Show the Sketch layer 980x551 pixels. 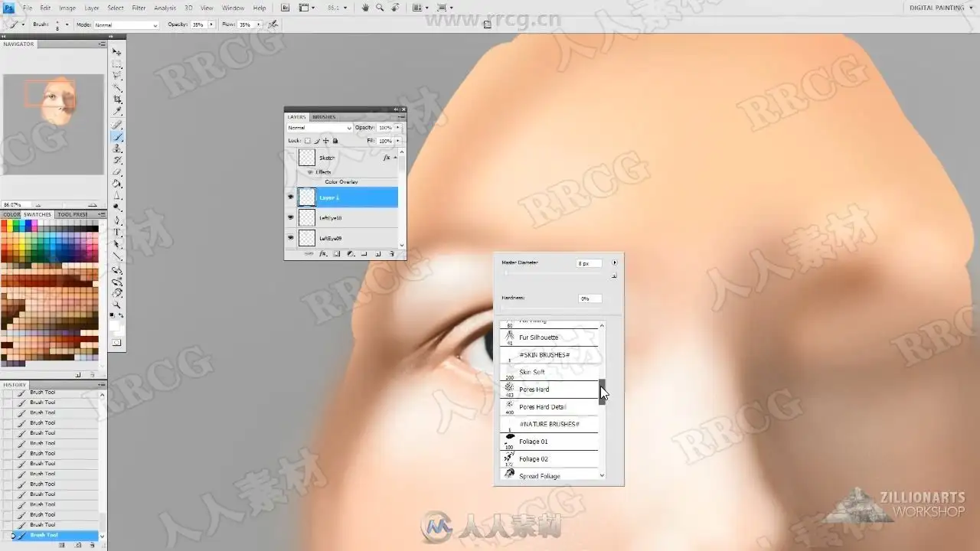(x=290, y=158)
